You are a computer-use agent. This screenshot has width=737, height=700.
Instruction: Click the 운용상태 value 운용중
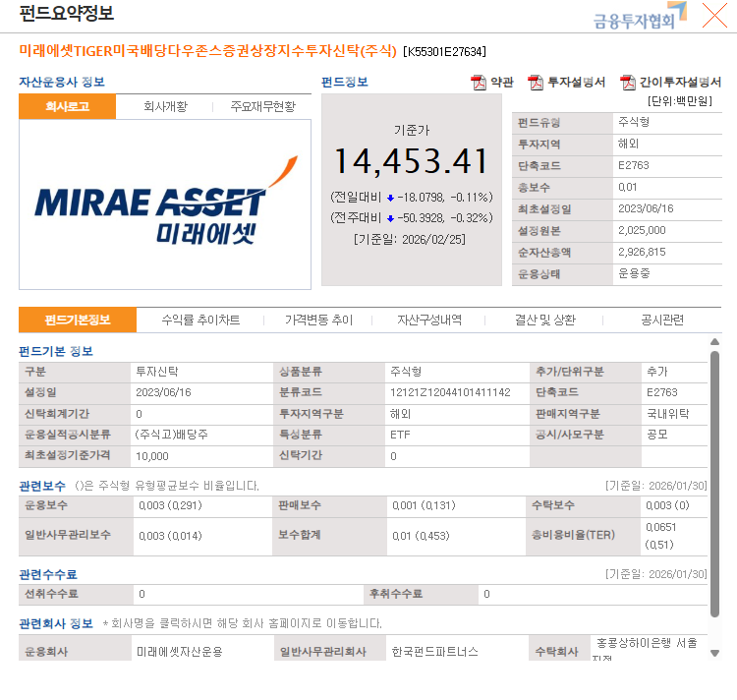pos(634,273)
